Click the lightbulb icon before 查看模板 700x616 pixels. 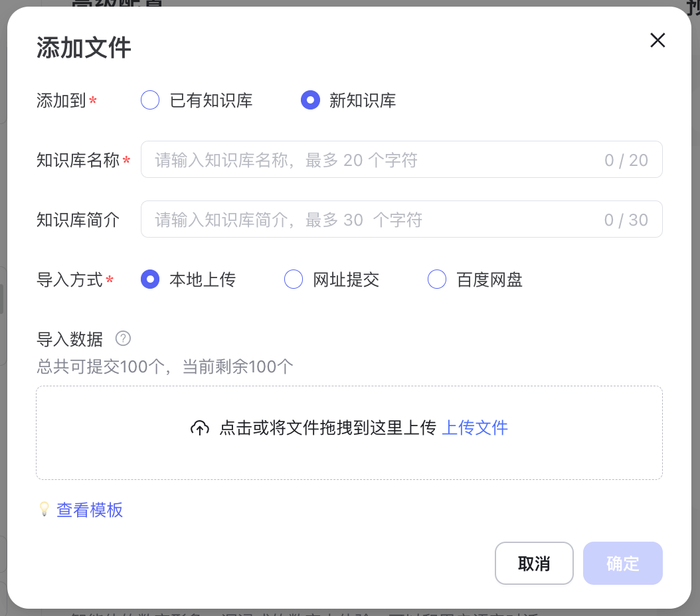click(x=44, y=510)
